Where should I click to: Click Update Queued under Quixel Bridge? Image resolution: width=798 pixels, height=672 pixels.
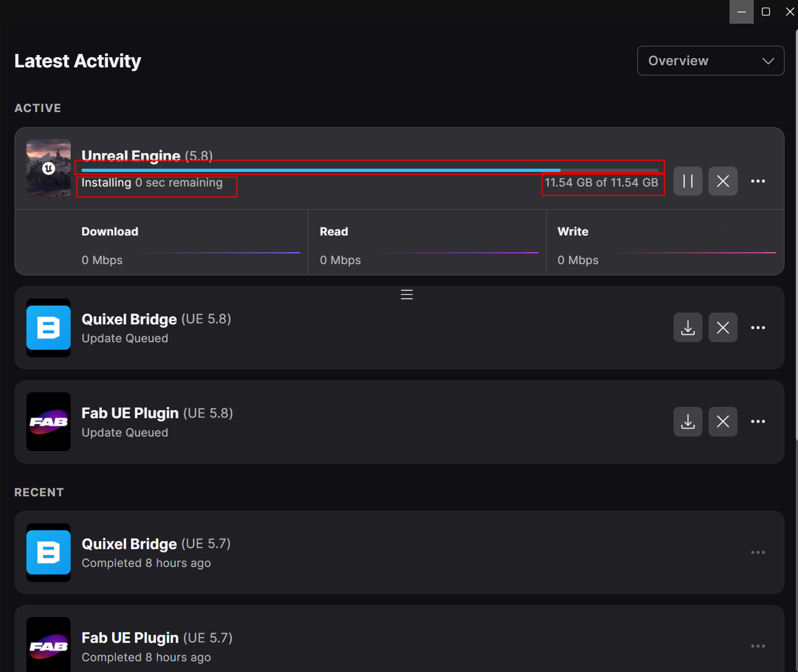(125, 338)
